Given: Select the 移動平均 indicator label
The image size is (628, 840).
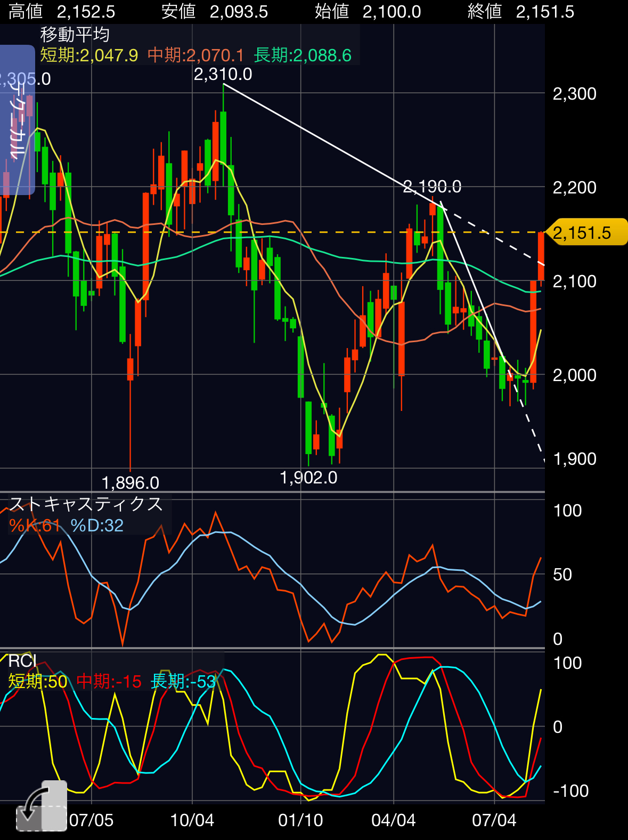Looking at the screenshot, I should (75, 35).
